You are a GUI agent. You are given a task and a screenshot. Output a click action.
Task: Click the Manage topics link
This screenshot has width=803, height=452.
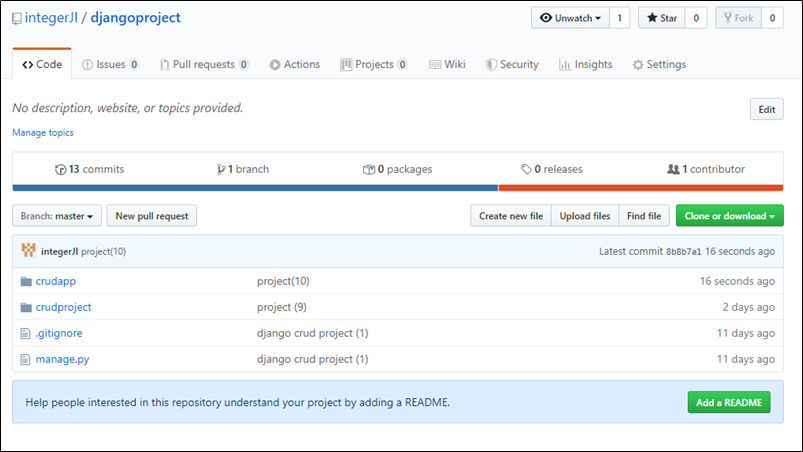point(43,133)
